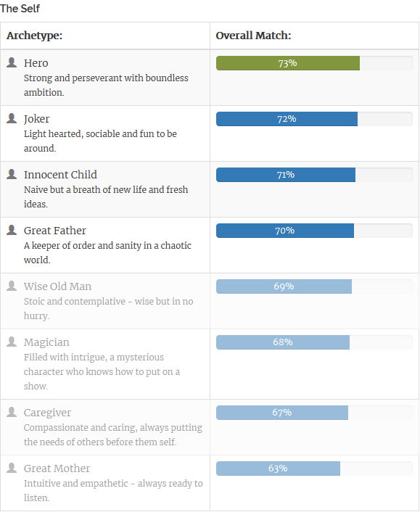Click the faded Wise Old Man icon
The width and height of the screenshot is (420, 512).
coord(12,286)
